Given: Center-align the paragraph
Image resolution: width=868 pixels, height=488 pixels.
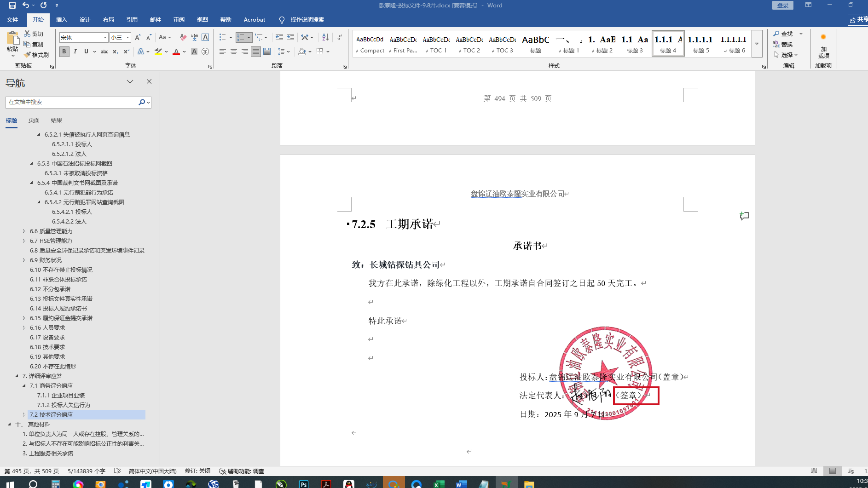Looking at the screenshot, I should click(x=234, y=52).
